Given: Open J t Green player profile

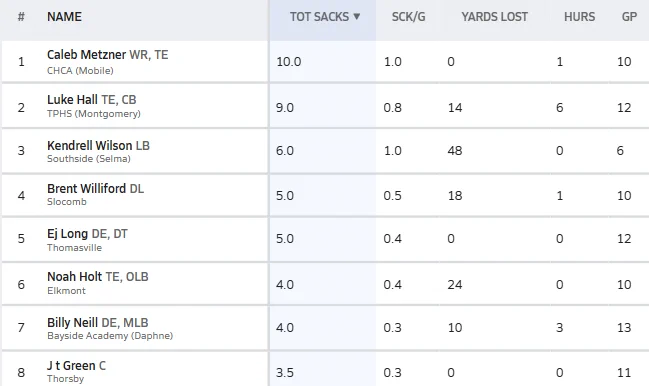Looking at the screenshot, I should point(71,366).
